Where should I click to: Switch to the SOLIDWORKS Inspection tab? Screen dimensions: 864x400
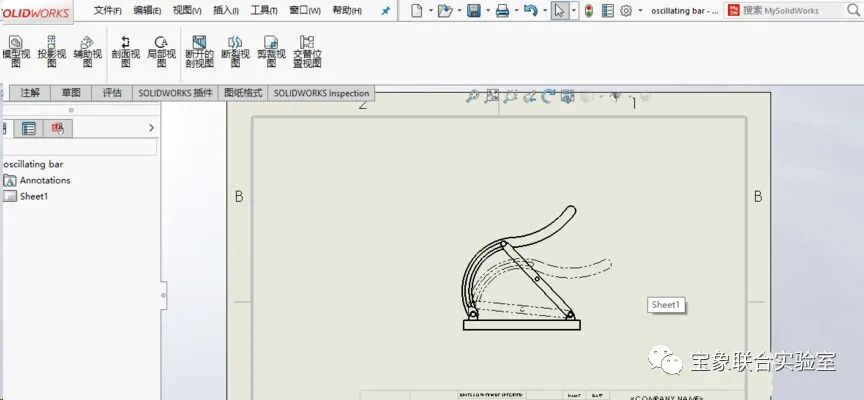321,93
